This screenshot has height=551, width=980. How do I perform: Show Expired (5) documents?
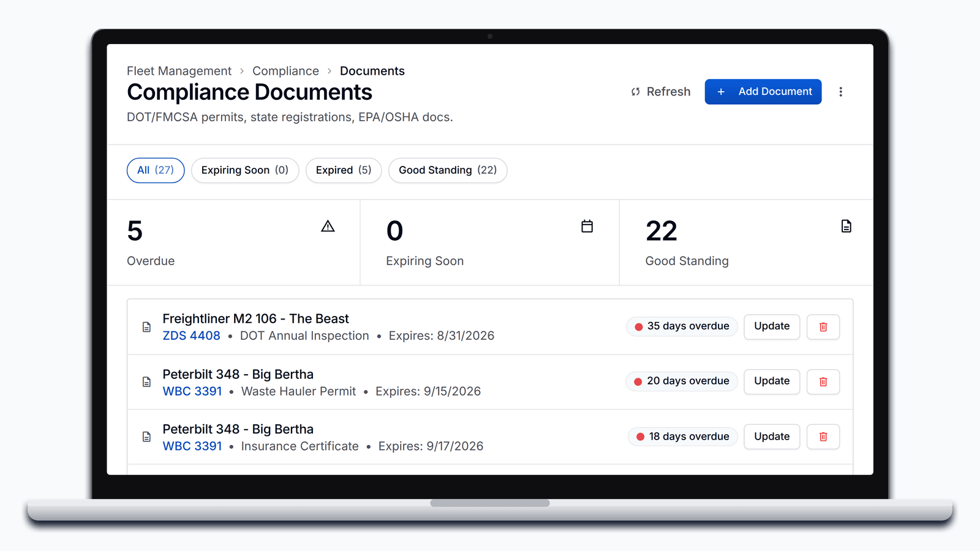344,170
